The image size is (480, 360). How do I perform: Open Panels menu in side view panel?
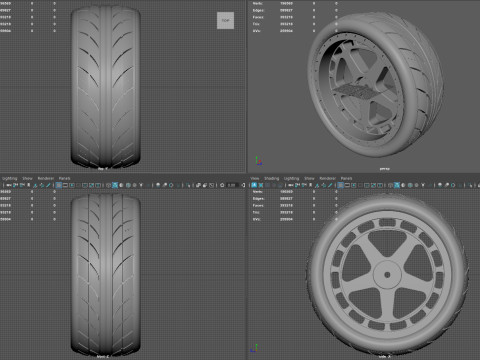click(x=346, y=178)
